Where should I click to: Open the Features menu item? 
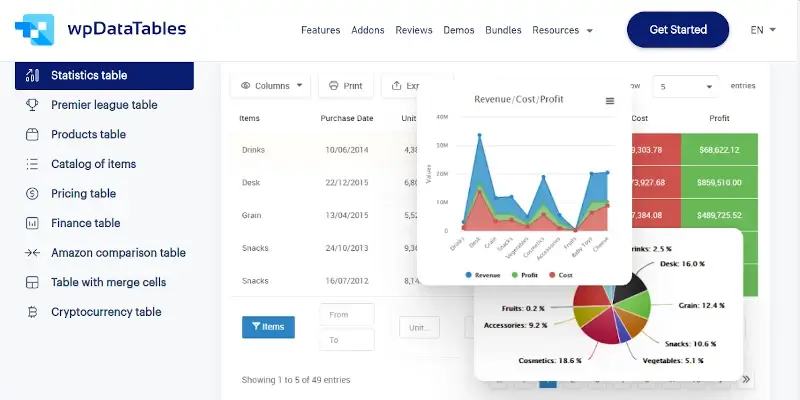(x=320, y=30)
